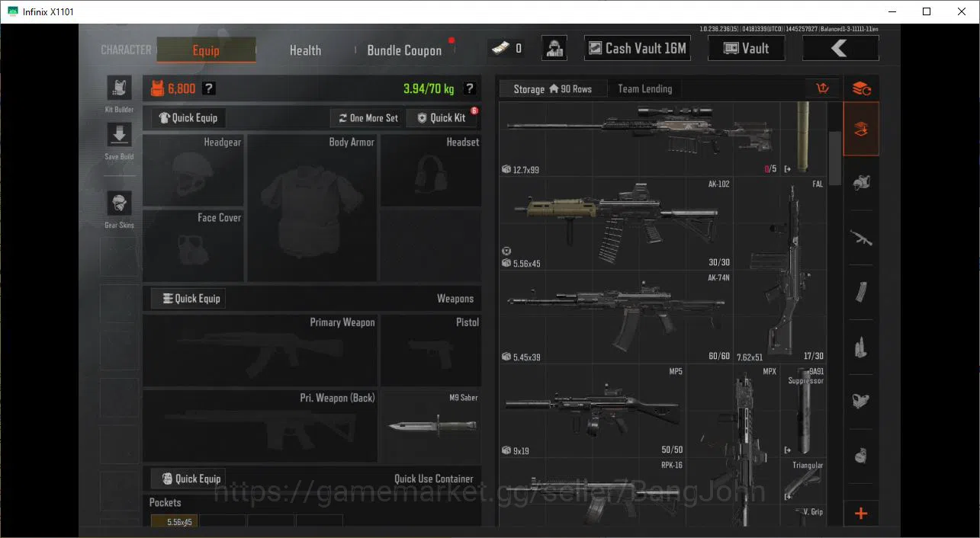Screen dimensions: 980x538
Task: Click the gear value question mark
Action: 208,88
